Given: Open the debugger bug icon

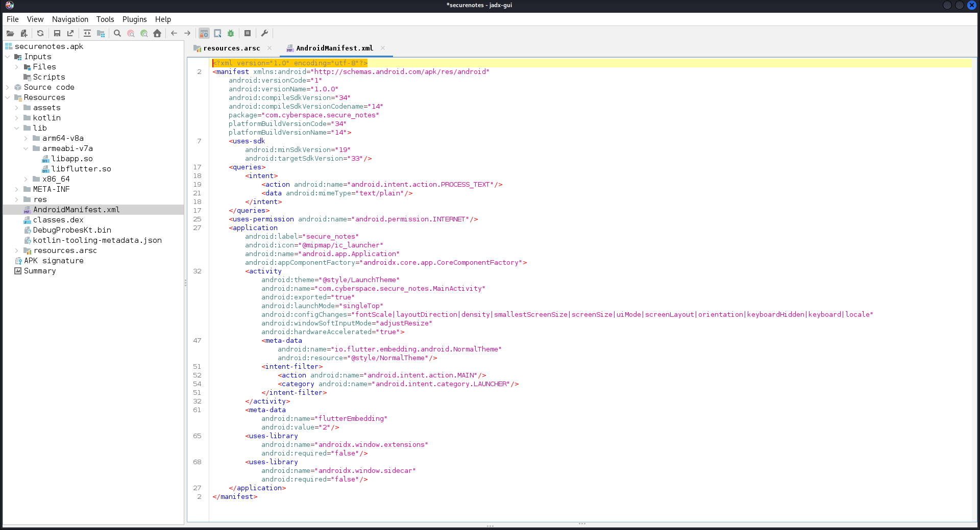Looking at the screenshot, I should tap(231, 33).
